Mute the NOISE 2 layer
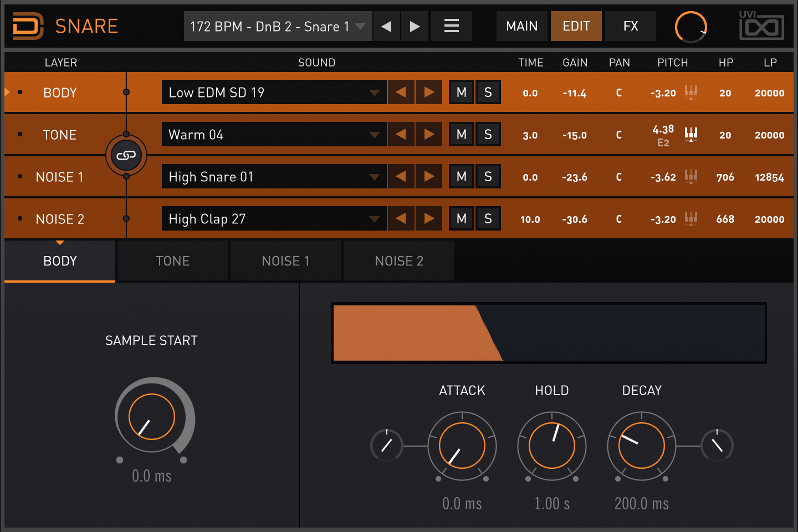 pyautogui.click(x=461, y=219)
